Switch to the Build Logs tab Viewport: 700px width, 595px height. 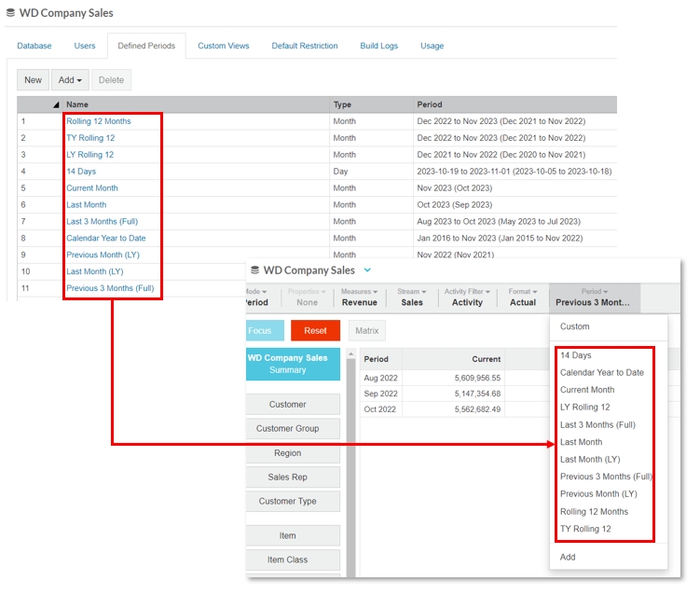click(378, 46)
